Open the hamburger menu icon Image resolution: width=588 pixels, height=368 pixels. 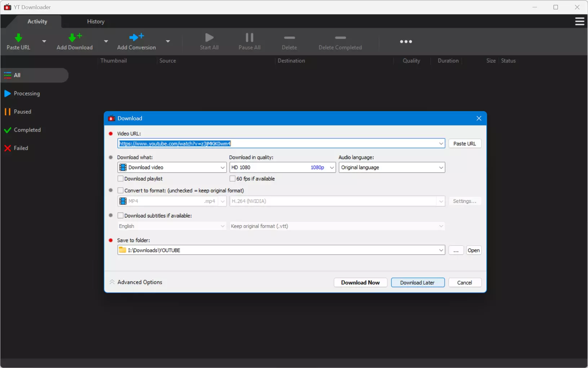[x=579, y=22]
